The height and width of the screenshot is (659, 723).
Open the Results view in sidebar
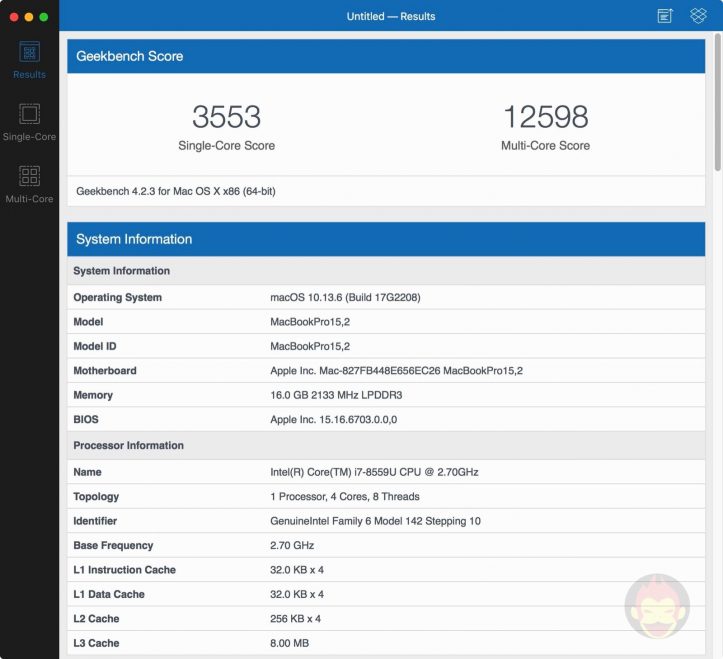tap(29, 58)
